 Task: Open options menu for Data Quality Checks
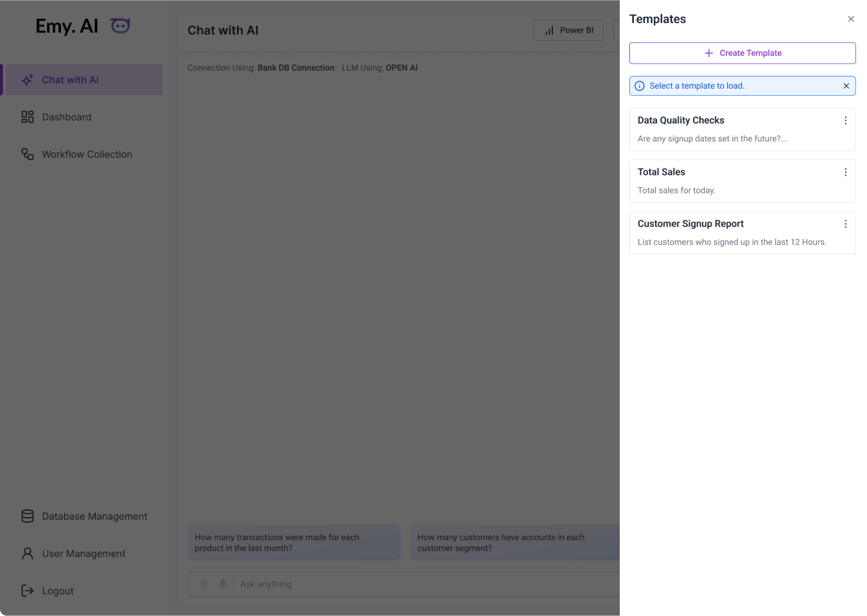(x=845, y=121)
